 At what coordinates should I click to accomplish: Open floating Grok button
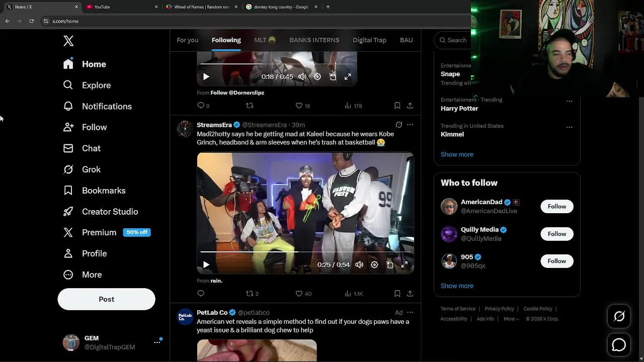point(619,316)
